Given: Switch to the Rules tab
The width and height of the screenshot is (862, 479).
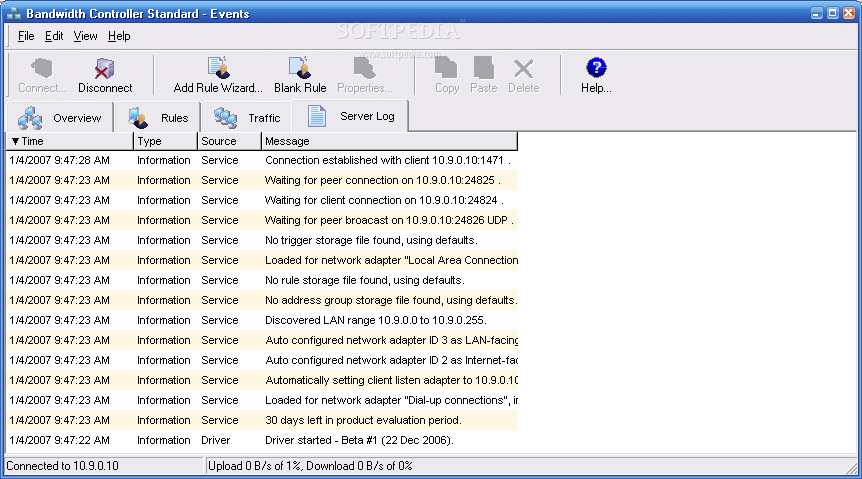Looking at the screenshot, I should click(x=158, y=118).
